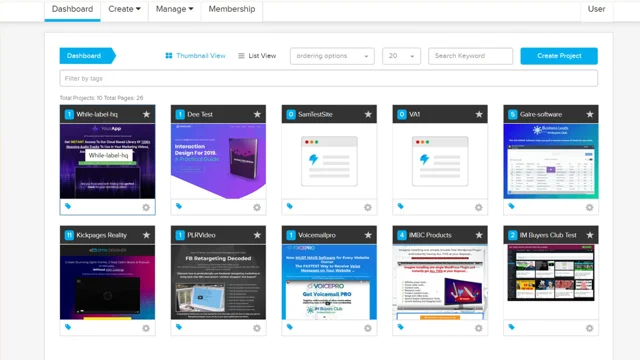Open SamTestSite gear settings
Viewport: 640px width, 360px height.
pyautogui.click(x=368, y=207)
